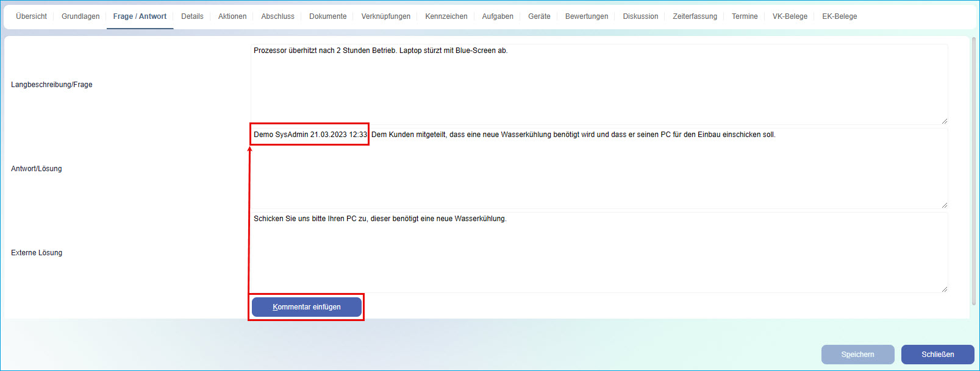Click inside the Externe Lösung text box
The image size is (980, 371).
pyautogui.click(x=598, y=256)
